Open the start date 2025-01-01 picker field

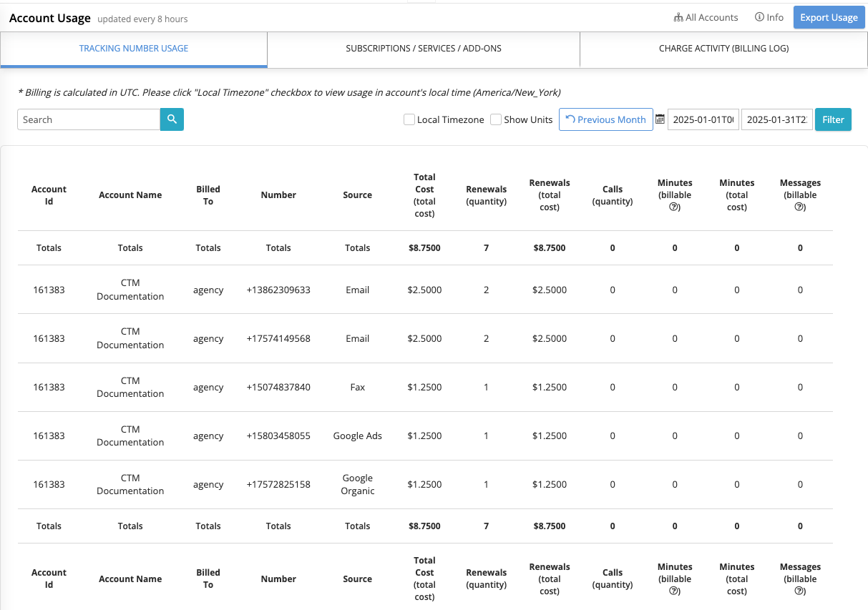(703, 119)
